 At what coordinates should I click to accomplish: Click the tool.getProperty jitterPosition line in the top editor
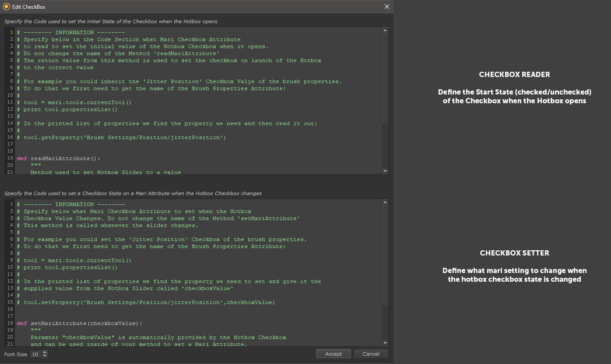pyautogui.click(x=125, y=137)
